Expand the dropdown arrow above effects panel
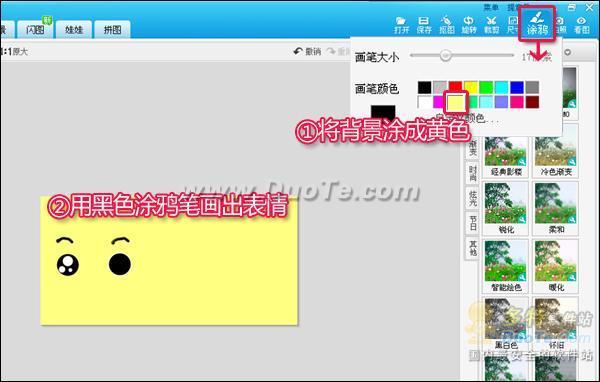This screenshot has height=382, width=600. tap(567, 52)
